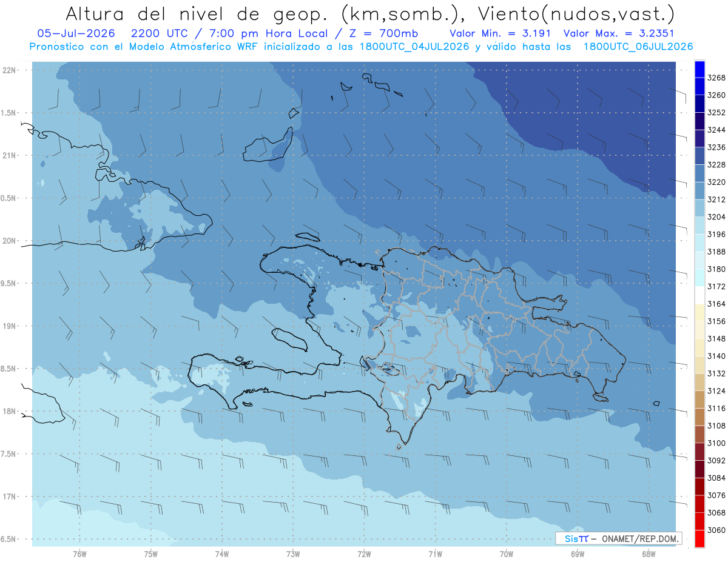Click the colorbar value 3172
The height and width of the screenshot is (562, 728).
(716, 286)
